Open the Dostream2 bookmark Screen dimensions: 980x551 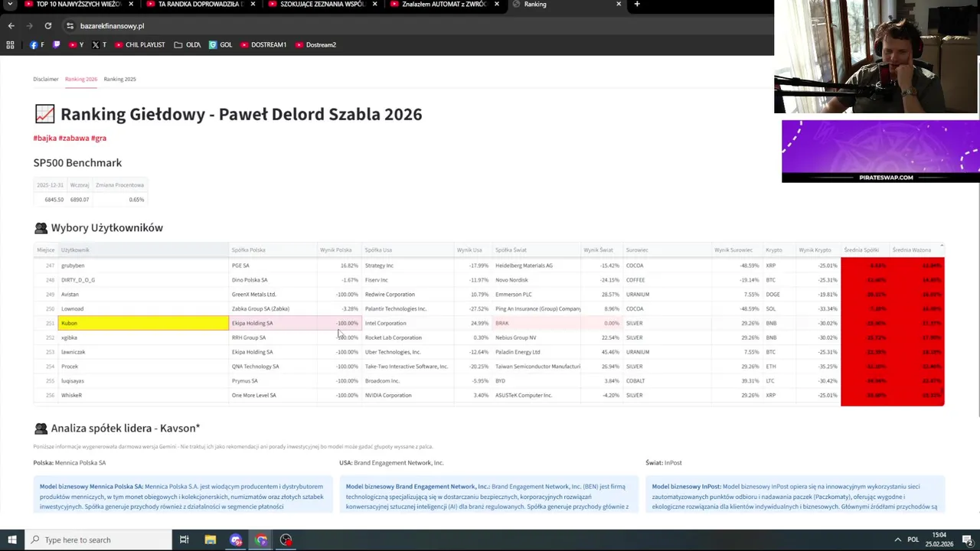pos(315,45)
